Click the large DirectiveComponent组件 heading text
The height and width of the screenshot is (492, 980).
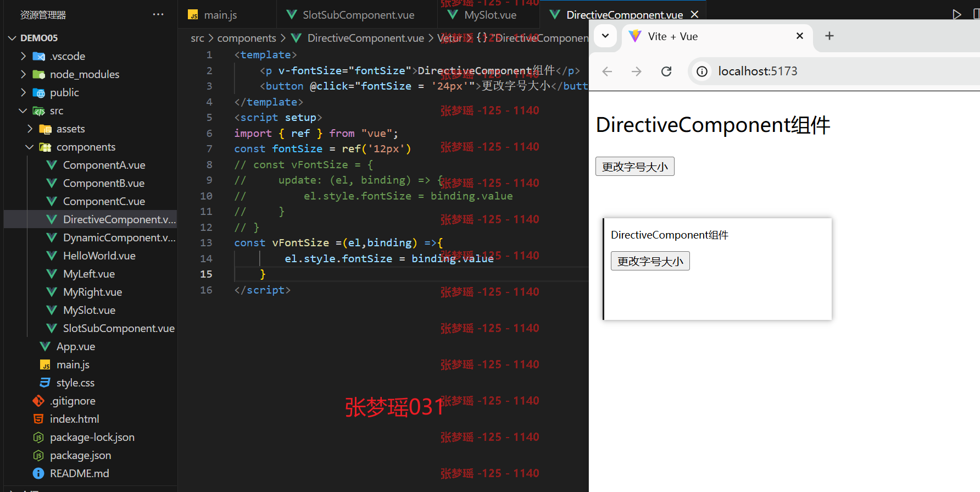tap(713, 125)
